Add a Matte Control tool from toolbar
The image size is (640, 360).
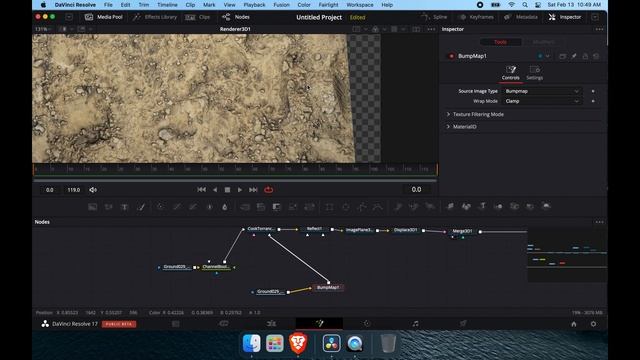click(x=277, y=207)
